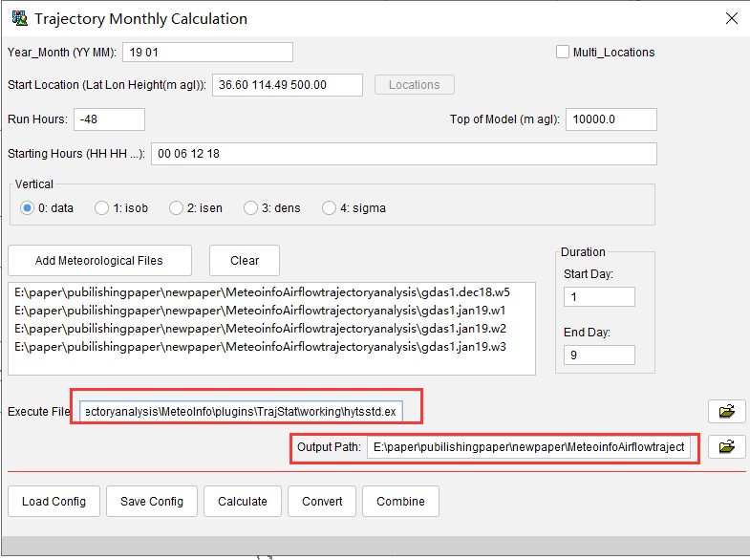
Task: Run the Calculate button
Action: tap(243, 501)
